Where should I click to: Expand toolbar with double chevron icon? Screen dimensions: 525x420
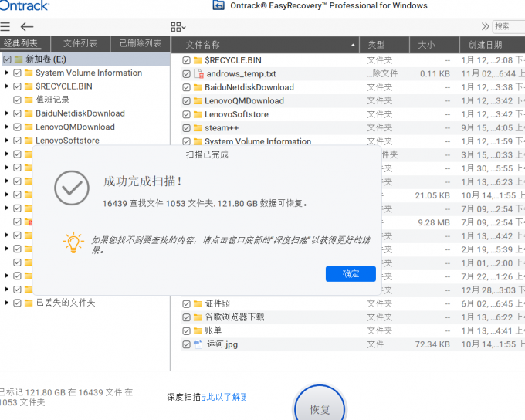(x=485, y=26)
